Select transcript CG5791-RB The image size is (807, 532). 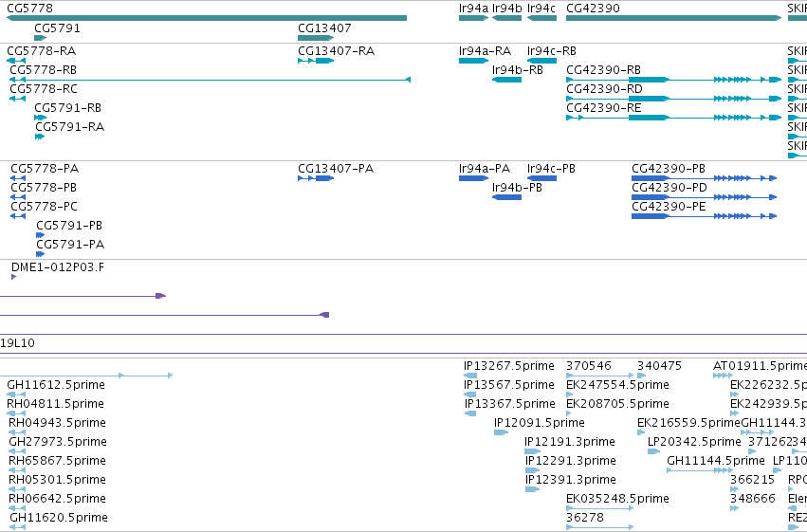(67, 108)
